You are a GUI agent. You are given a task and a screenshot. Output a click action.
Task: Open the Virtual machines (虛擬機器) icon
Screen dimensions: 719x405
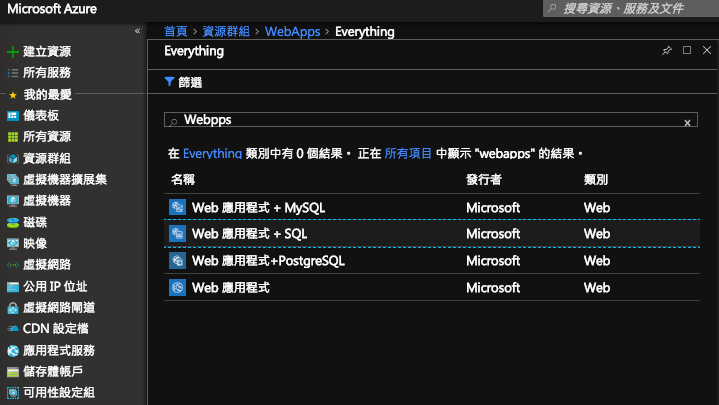click(13, 201)
